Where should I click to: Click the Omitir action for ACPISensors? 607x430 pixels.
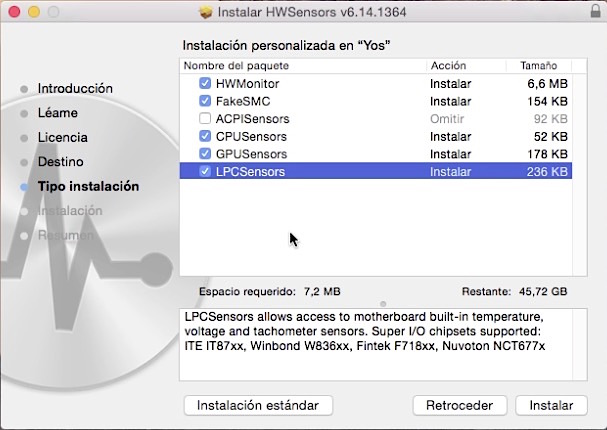point(447,119)
